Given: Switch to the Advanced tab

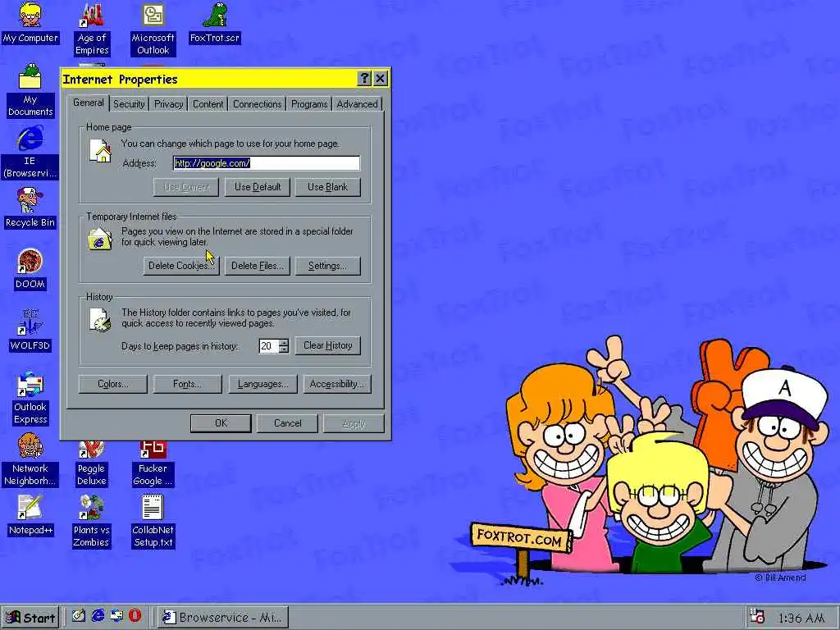Looking at the screenshot, I should 357,104.
